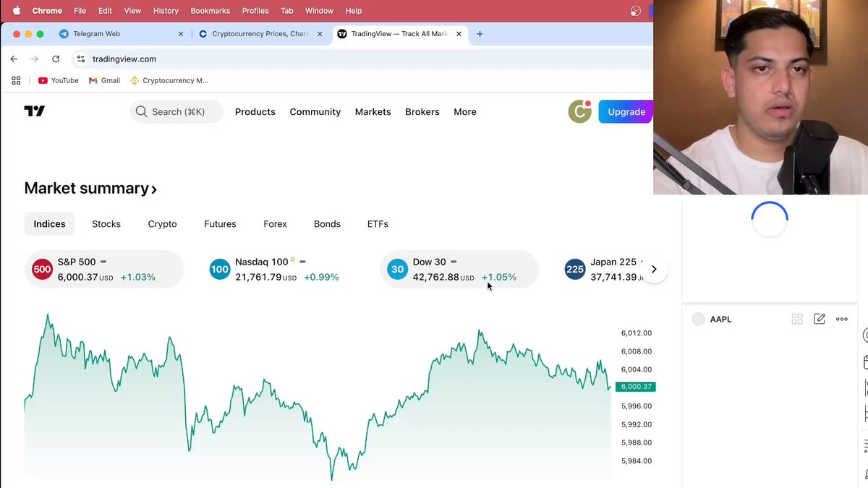
Task: Open advanced view grid icon beside AAPL
Action: (797, 319)
